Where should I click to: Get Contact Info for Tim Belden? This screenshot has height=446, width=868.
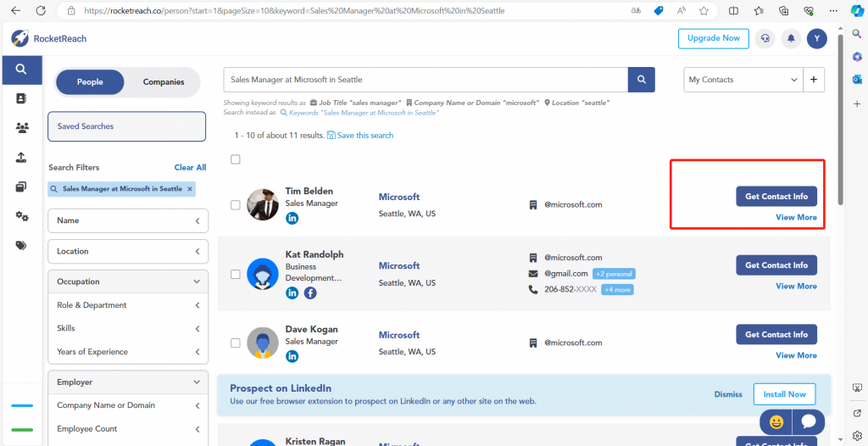point(776,196)
